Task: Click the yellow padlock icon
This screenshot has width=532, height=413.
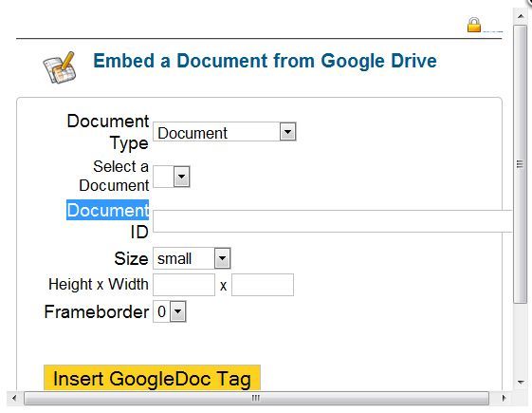Action: [x=474, y=25]
